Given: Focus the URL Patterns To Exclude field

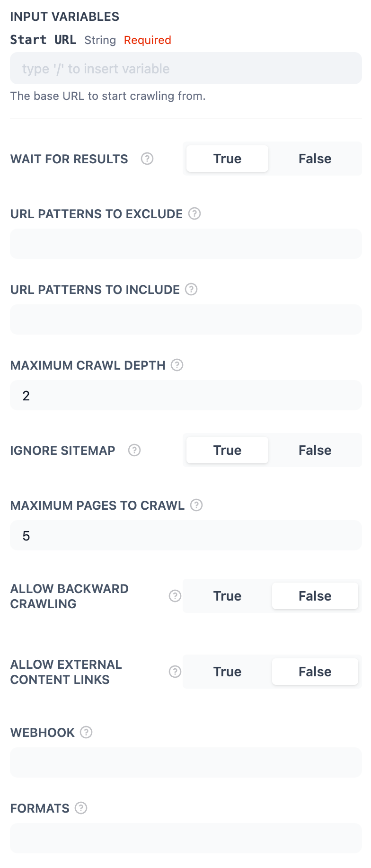Looking at the screenshot, I should point(185,244).
